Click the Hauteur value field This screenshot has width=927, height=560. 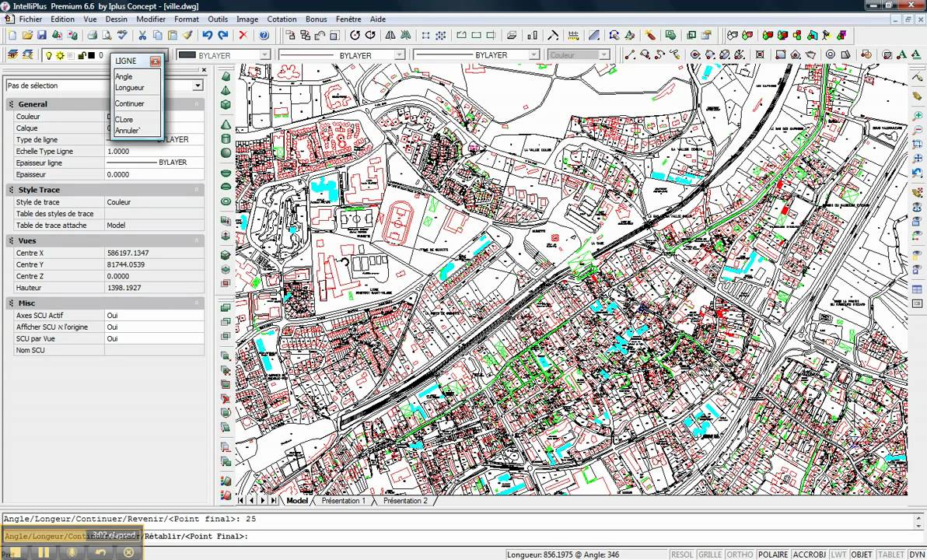point(154,288)
